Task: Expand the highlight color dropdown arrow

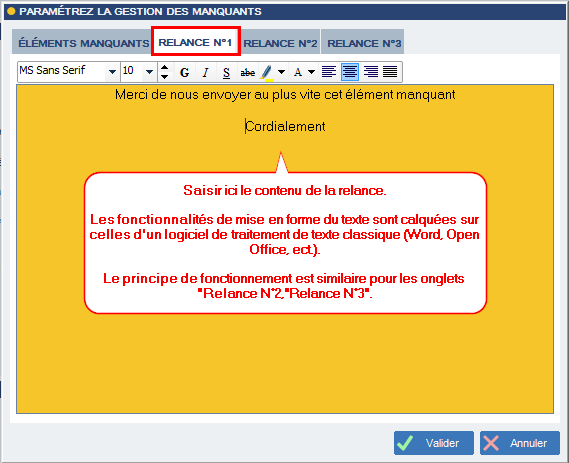Action: pyautogui.click(x=281, y=72)
